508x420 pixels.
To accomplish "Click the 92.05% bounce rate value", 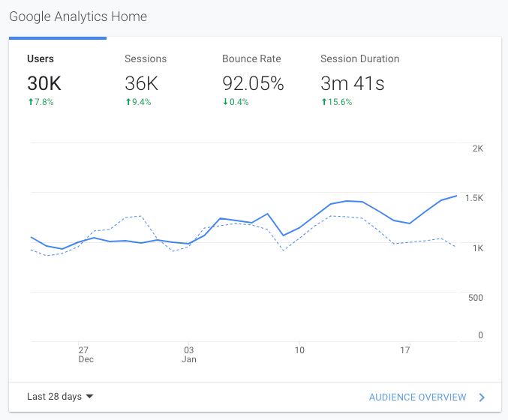I will (x=253, y=83).
